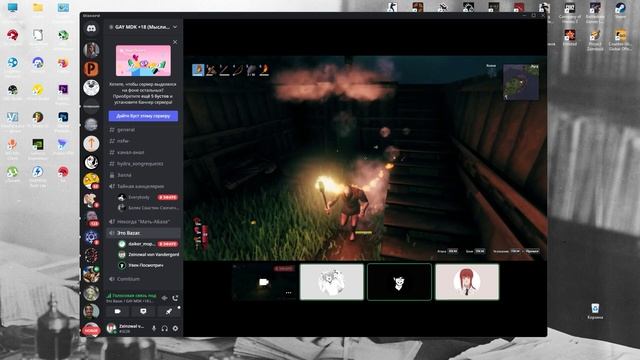This screenshot has width=640, height=360.
Task: Select the white fluffy avatar participant tile
Action: pos(331,282)
